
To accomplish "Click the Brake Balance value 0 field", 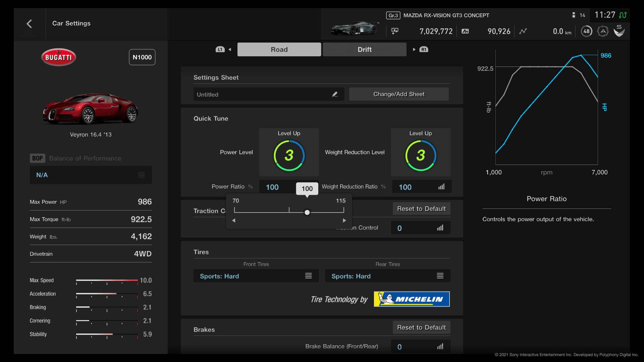I will click(421, 347).
